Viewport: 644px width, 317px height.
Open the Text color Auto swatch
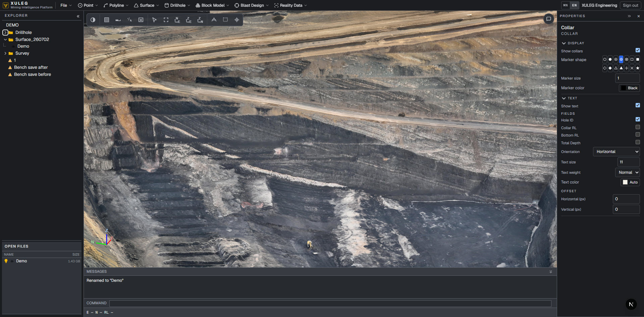click(630, 182)
